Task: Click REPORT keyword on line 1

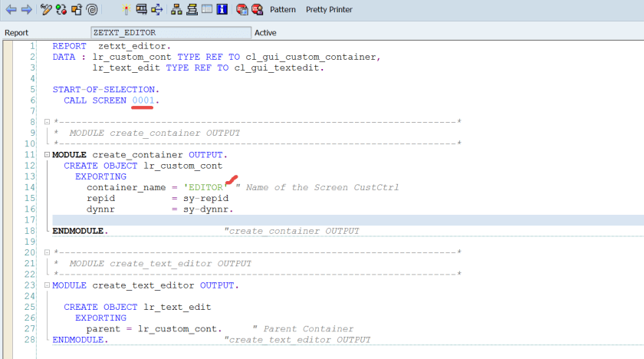Action: pyautogui.click(x=70, y=47)
